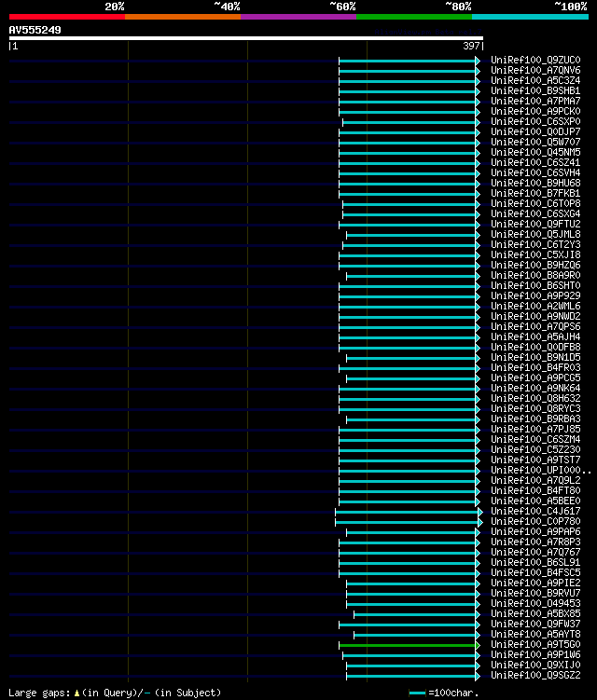Click the UniRef100_Q9FTU2 label
This screenshot has width=597, height=700.
[535, 224]
